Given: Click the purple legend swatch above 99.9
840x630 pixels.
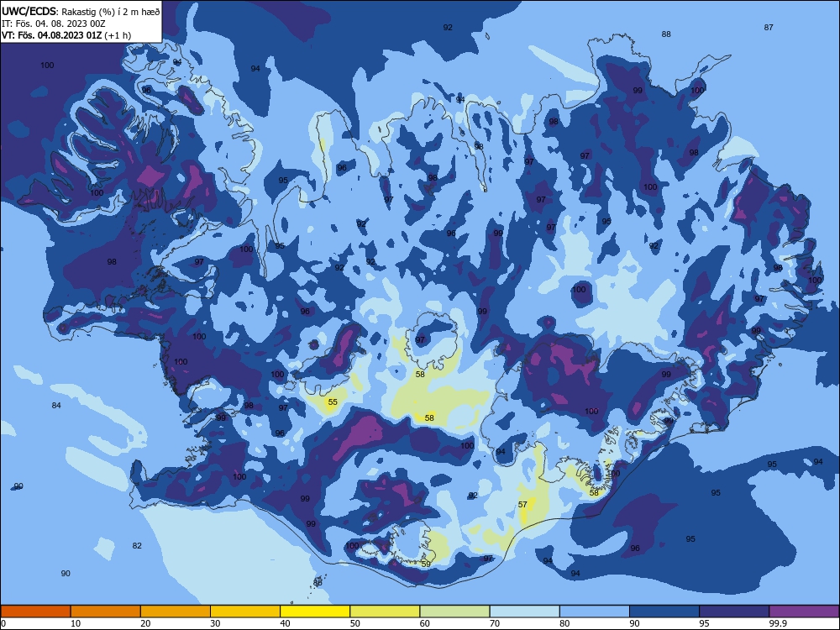Looking at the screenshot, I should 804,612.
